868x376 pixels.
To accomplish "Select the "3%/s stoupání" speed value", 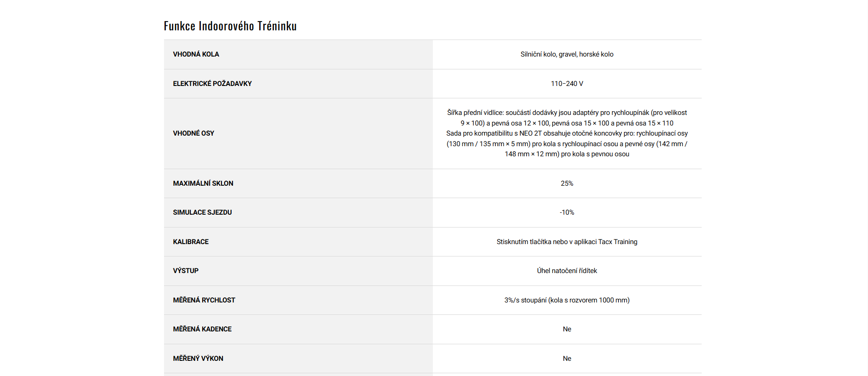I will [567, 300].
